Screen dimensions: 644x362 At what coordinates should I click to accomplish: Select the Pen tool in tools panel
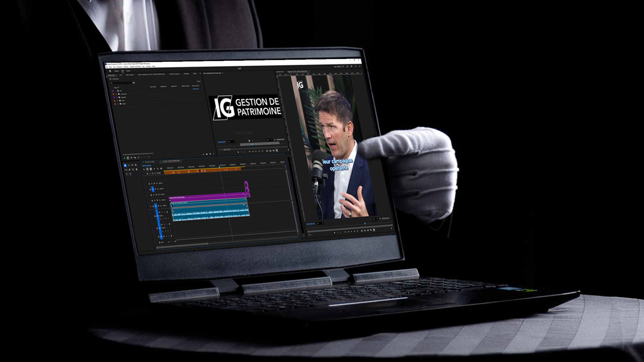point(129,170)
